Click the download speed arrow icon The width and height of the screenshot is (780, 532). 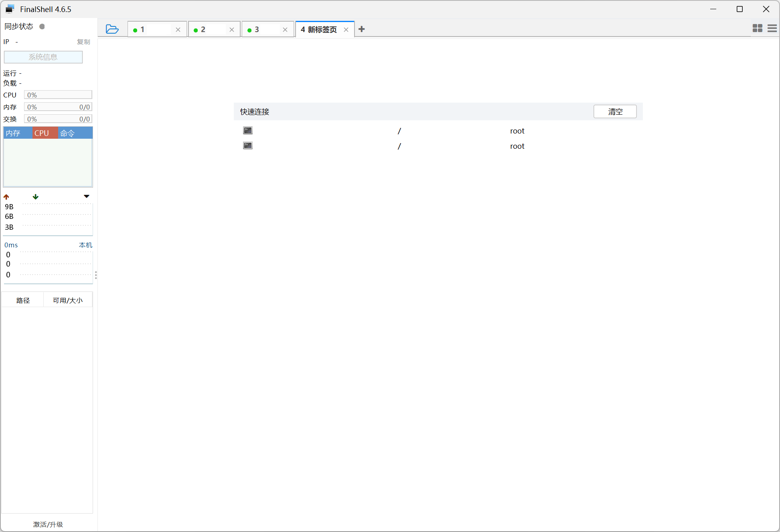tap(36, 197)
